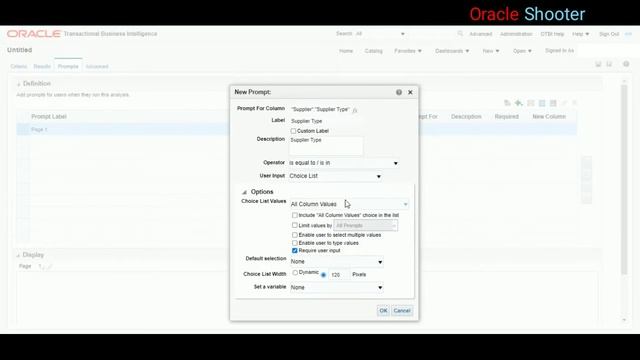This screenshot has height=360, width=640.
Task: Open the Open menu
Action: 522,51
